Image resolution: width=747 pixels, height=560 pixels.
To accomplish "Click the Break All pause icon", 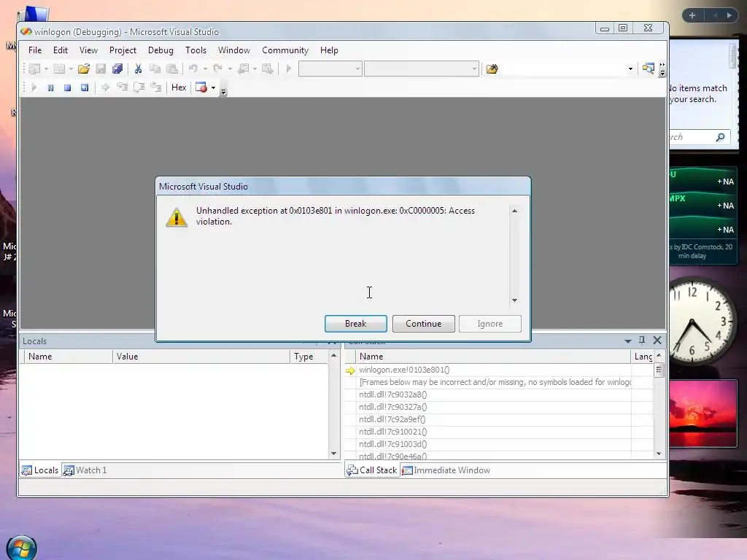I will (50, 87).
